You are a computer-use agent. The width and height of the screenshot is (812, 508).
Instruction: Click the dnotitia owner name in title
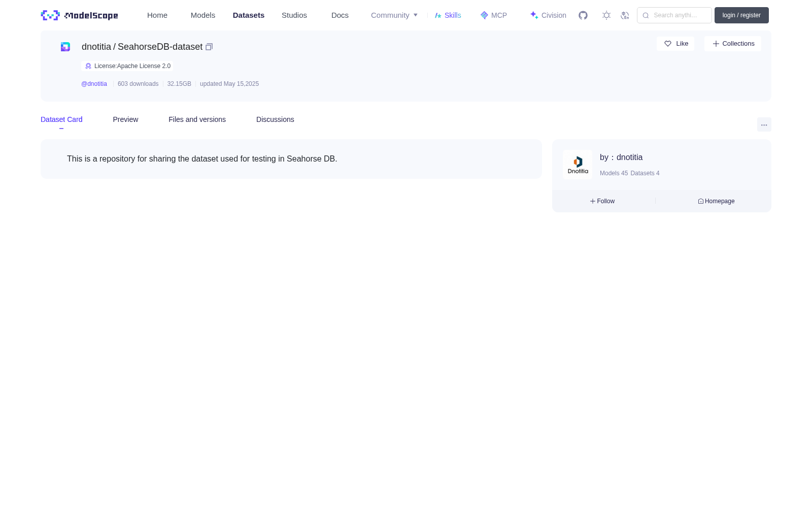96,47
